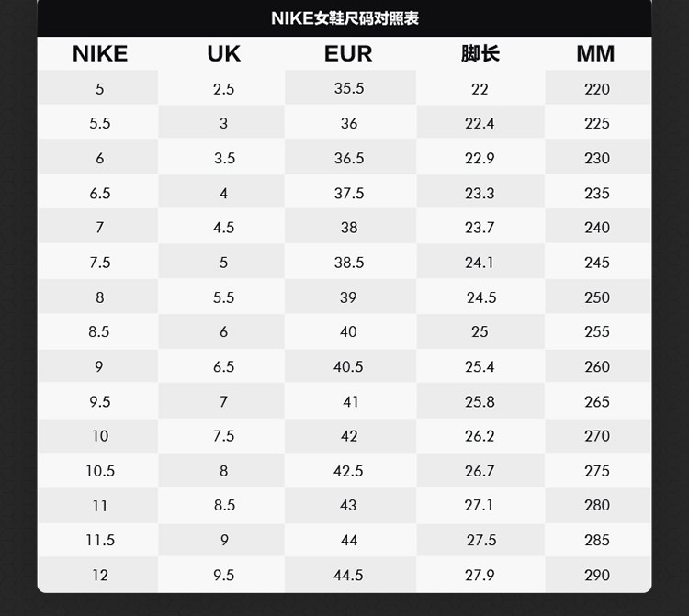Click the 255 cell in MM column
The image size is (689, 616).
click(x=597, y=332)
